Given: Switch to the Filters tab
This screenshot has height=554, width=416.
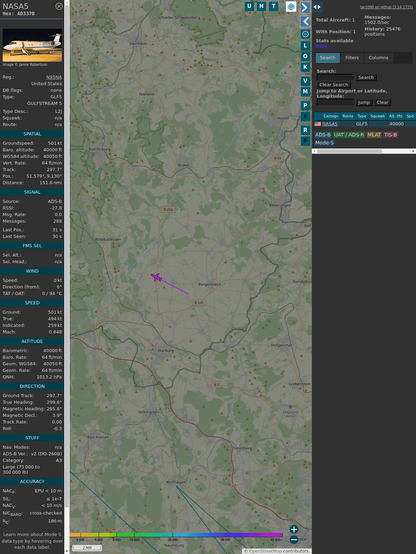Looking at the screenshot, I should point(352,58).
